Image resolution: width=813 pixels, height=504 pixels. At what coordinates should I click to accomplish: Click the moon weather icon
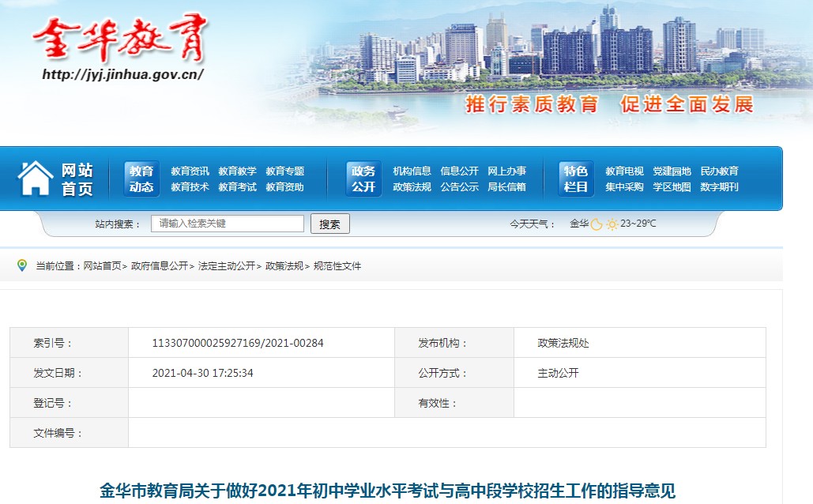[597, 224]
